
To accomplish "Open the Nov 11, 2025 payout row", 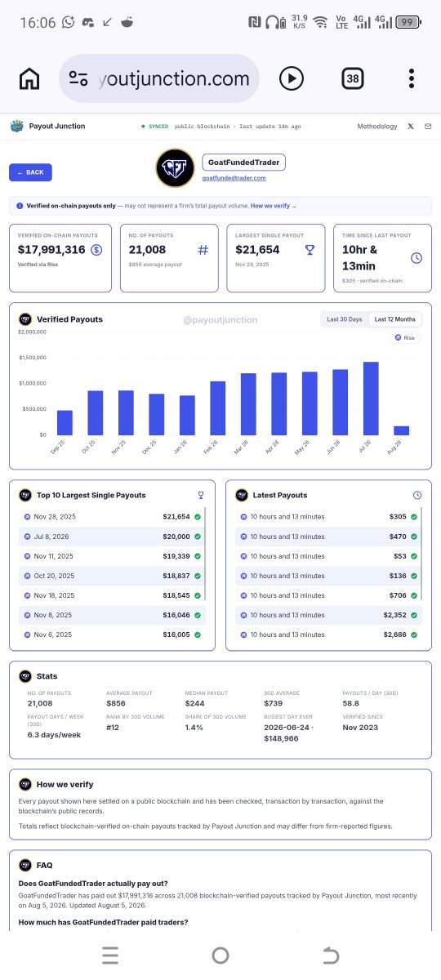I will click(x=112, y=556).
